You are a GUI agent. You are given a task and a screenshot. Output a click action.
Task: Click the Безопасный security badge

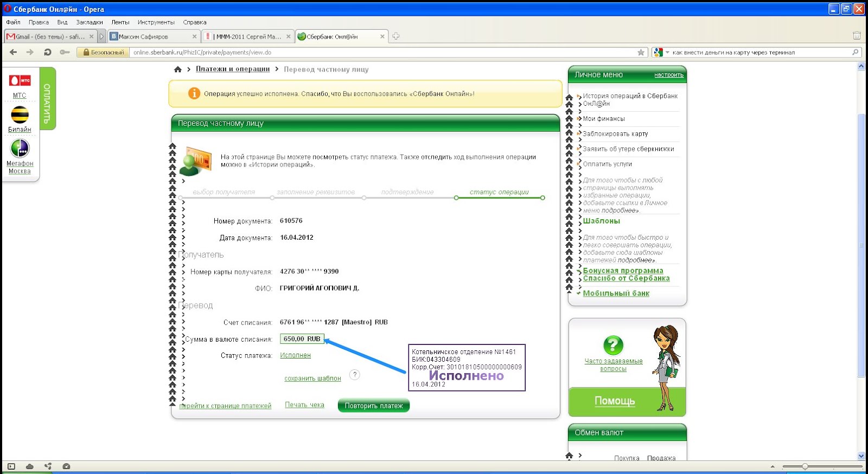pos(103,53)
